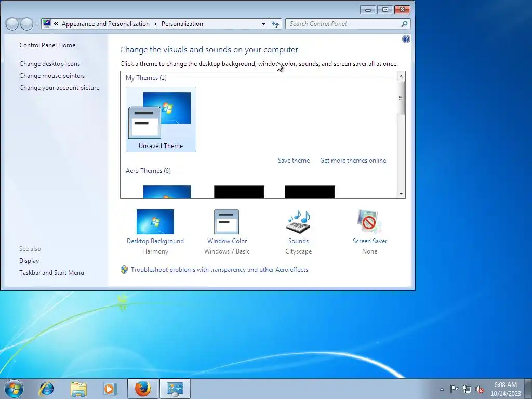This screenshot has width=532, height=399.
Task: Show hidden tray icons arrow
Action: pos(442,389)
